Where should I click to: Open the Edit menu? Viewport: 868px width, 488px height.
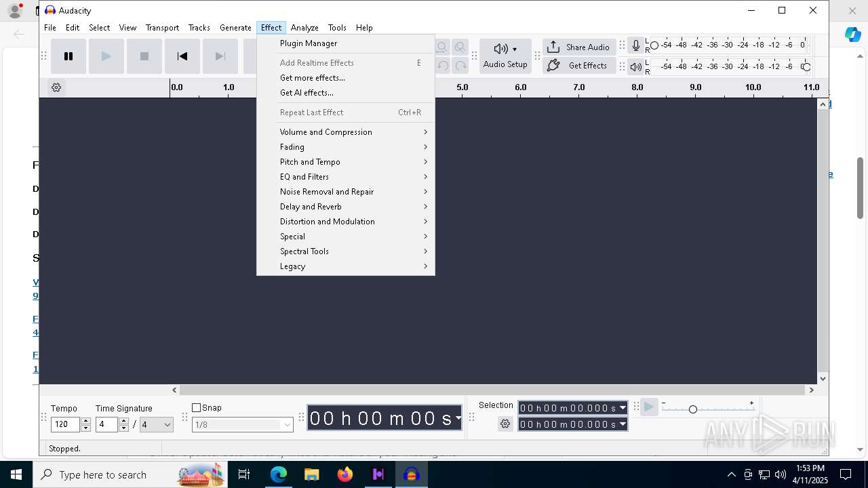pyautogui.click(x=73, y=28)
